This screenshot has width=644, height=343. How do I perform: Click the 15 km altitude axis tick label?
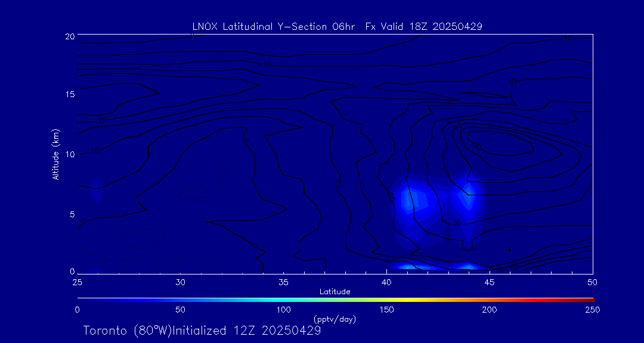pos(69,95)
